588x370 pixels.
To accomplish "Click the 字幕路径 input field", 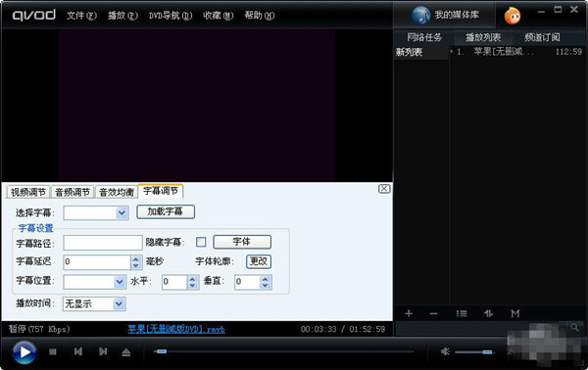I will pos(103,243).
